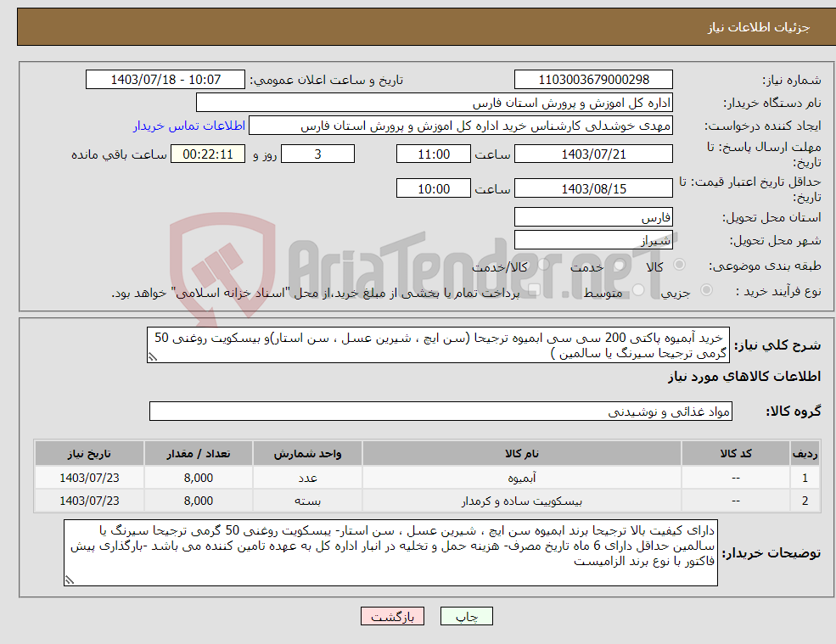Click the need number field 1103003679000298
Viewport: 836px width, 644px height.
(x=593, y=80)
